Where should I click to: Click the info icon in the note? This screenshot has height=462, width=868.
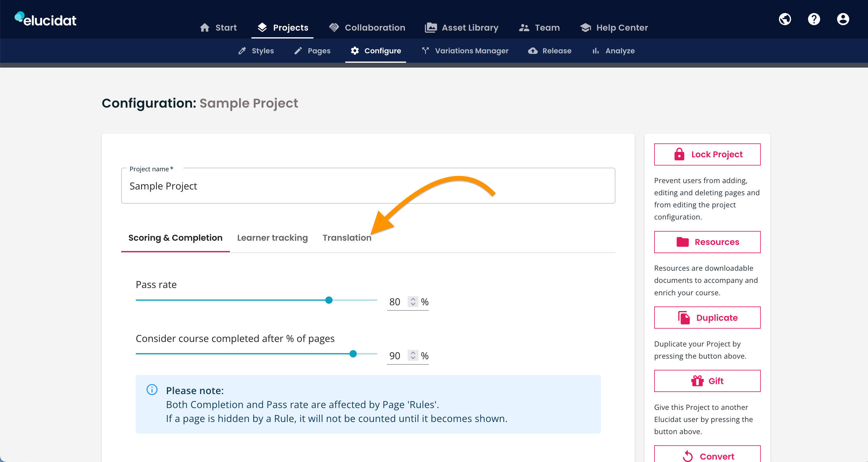(152, 390)
